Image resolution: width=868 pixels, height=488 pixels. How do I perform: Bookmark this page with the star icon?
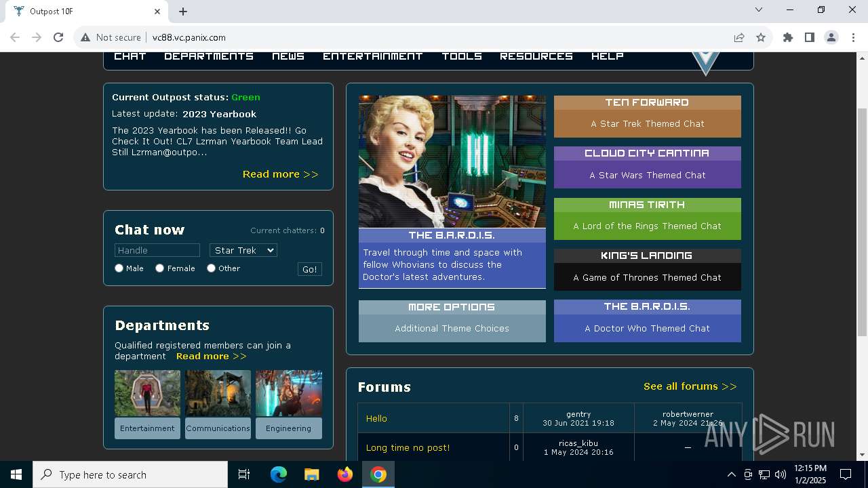[x=761, y=37]
